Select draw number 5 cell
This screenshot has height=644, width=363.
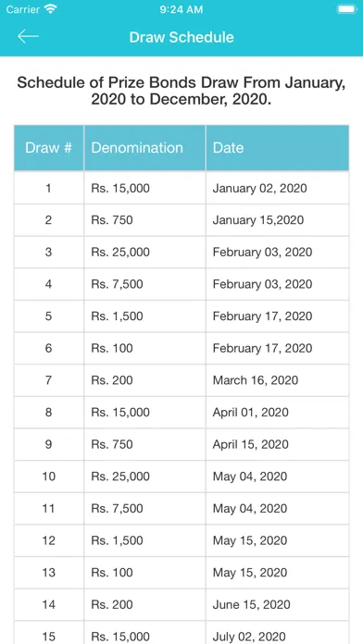(x=48, y=316)
